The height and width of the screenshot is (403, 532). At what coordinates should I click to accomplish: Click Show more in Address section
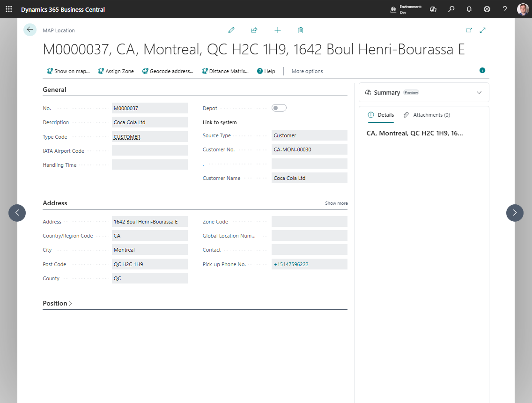336,203
